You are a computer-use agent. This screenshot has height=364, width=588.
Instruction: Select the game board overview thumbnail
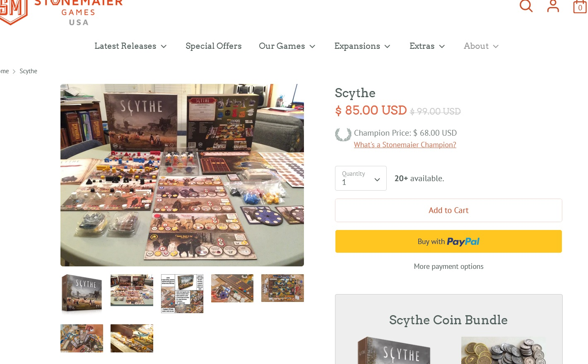(x=282, y=288)
